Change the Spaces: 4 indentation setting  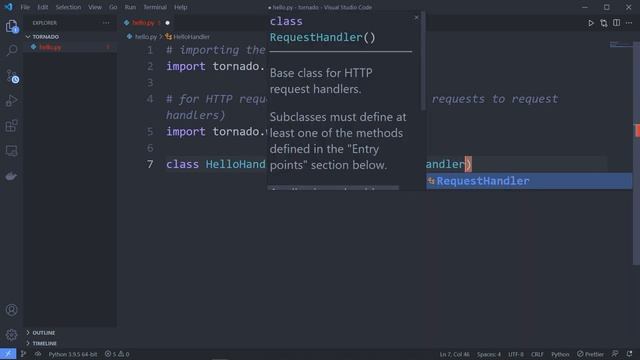489,354
